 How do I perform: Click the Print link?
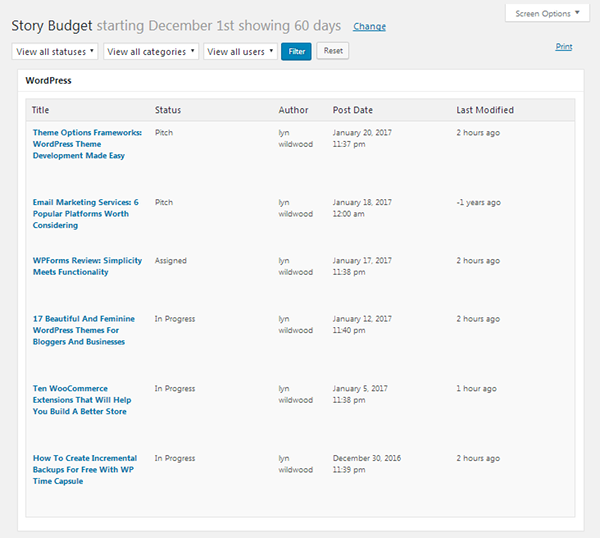(x=564, y=47)
